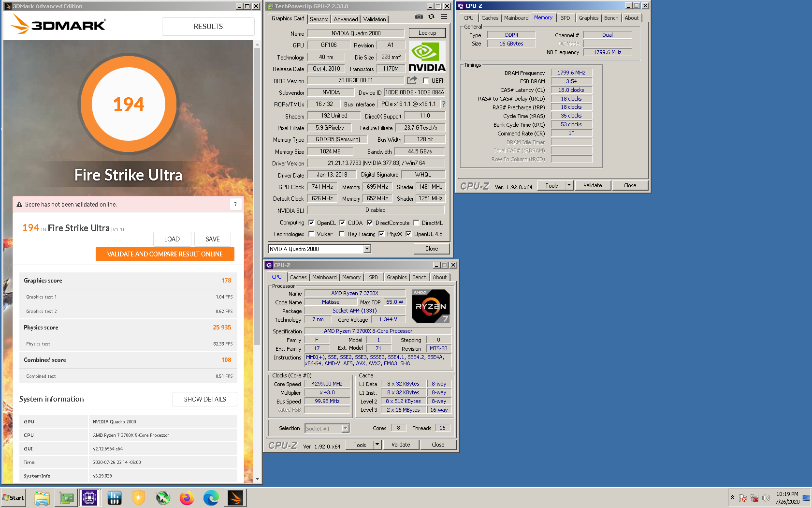Click the SAVE button in 3DMark
The image size is (812, 508).
pos(213,239)
